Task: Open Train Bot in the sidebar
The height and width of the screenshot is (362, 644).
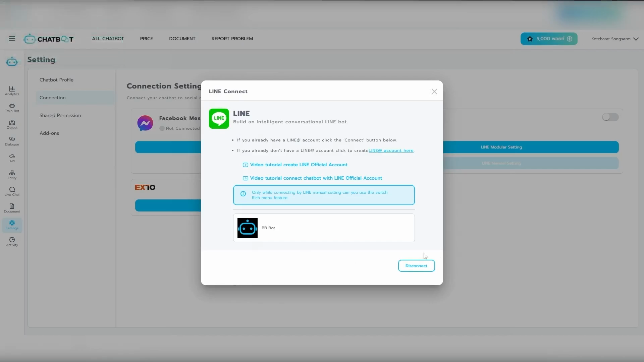Action: pyautogui.click(x=12, y=107)
